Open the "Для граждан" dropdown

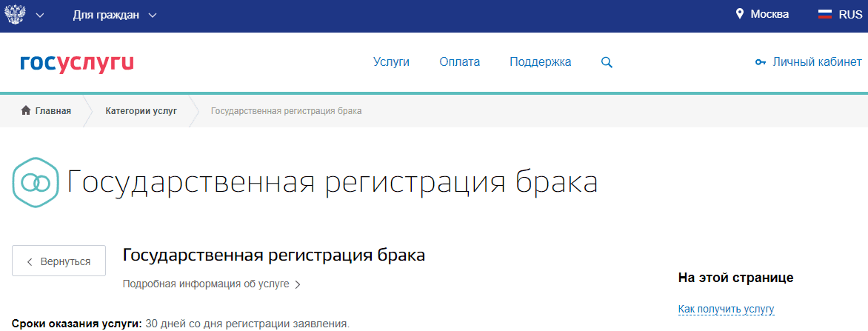(115, 15)
